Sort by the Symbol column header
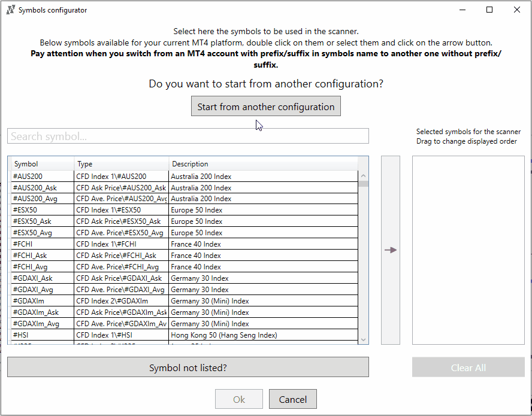 (43, 164)
